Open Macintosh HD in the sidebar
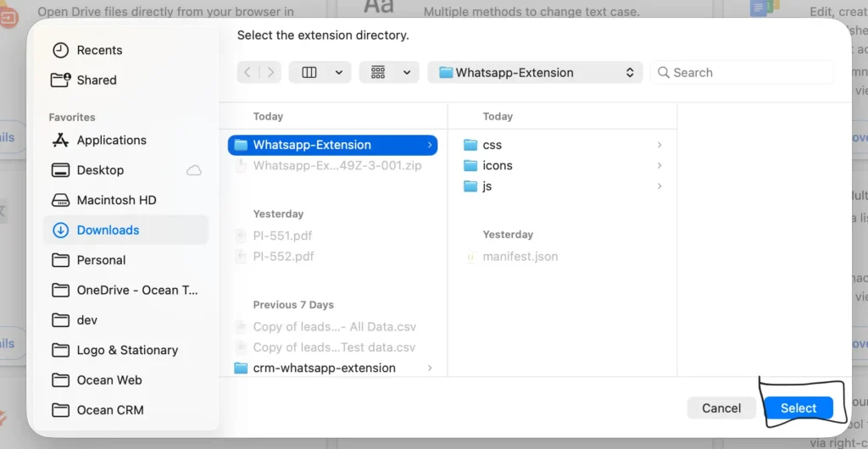The width and height of the screenshot is (868, 449). click(126, 200)
